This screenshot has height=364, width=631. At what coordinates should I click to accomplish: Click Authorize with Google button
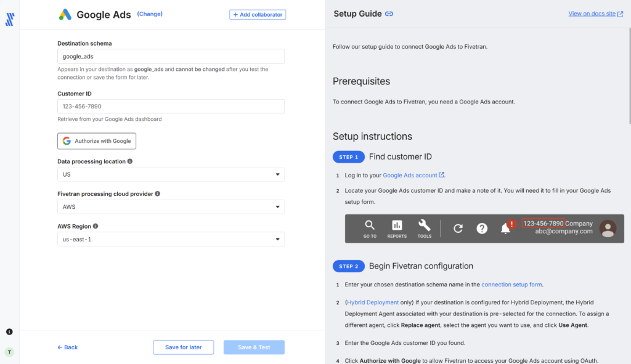(97, 141)
